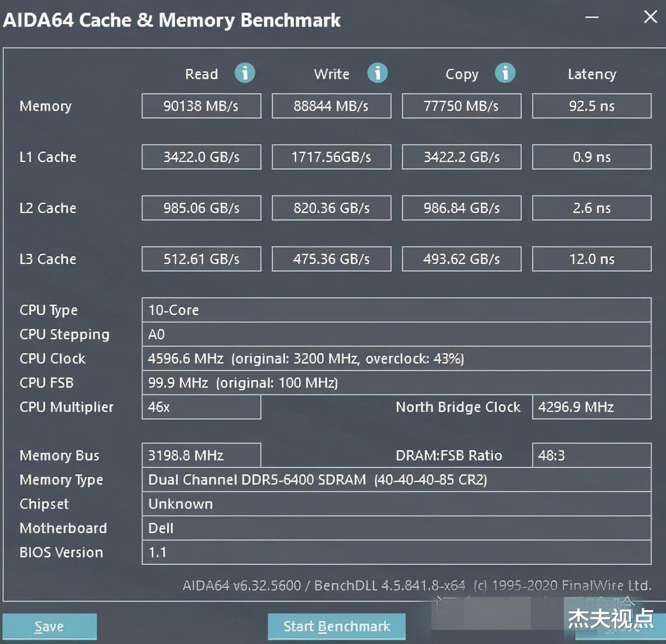Click the CPU Clock overclock info field
The image size is (666, 644).
click(396, 358)
